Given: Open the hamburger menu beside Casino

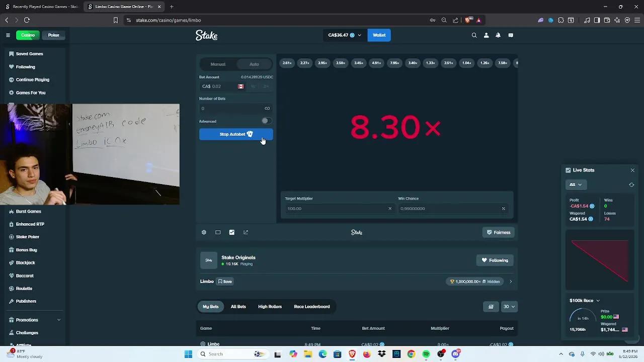Looking at the screenshot, I should tap(8, 35).
